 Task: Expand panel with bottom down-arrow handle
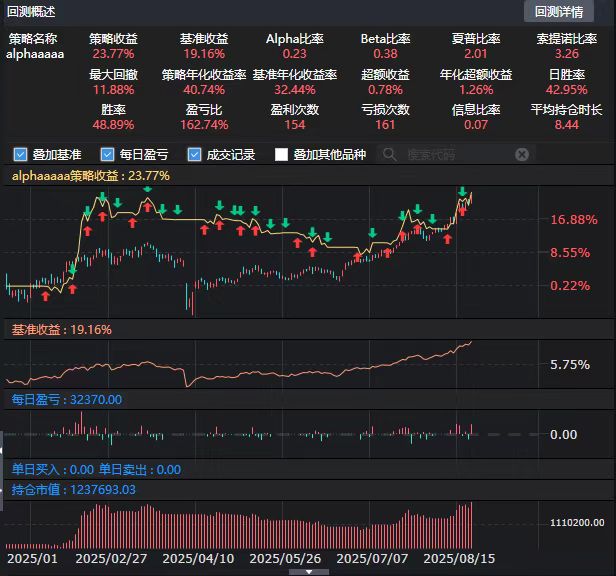tap(309, 572)
